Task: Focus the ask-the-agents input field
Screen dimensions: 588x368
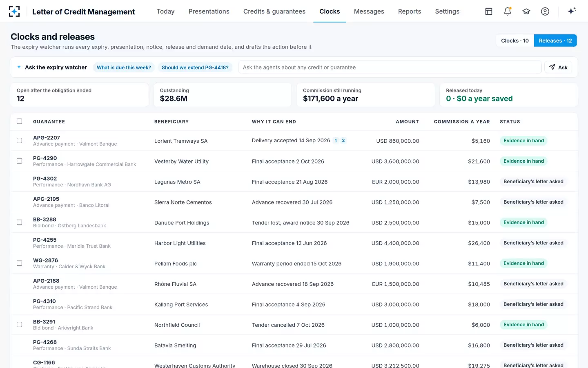Action: (x=390, y=67)
